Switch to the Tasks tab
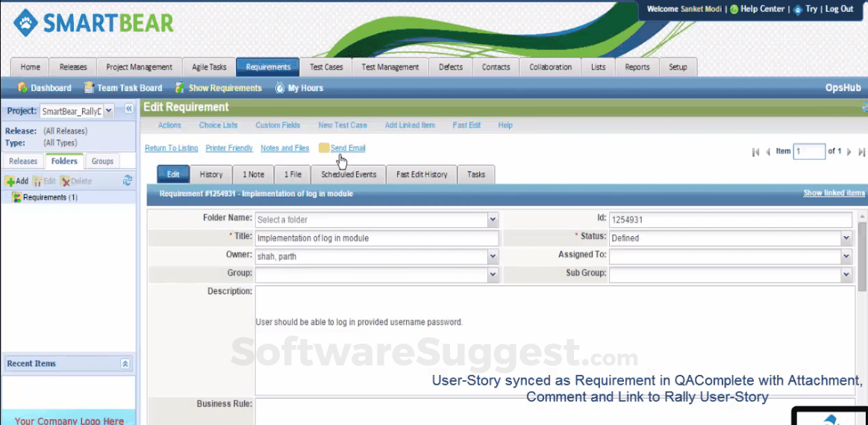The width and height of the screenshot is (868, 425). click(476, 175)
